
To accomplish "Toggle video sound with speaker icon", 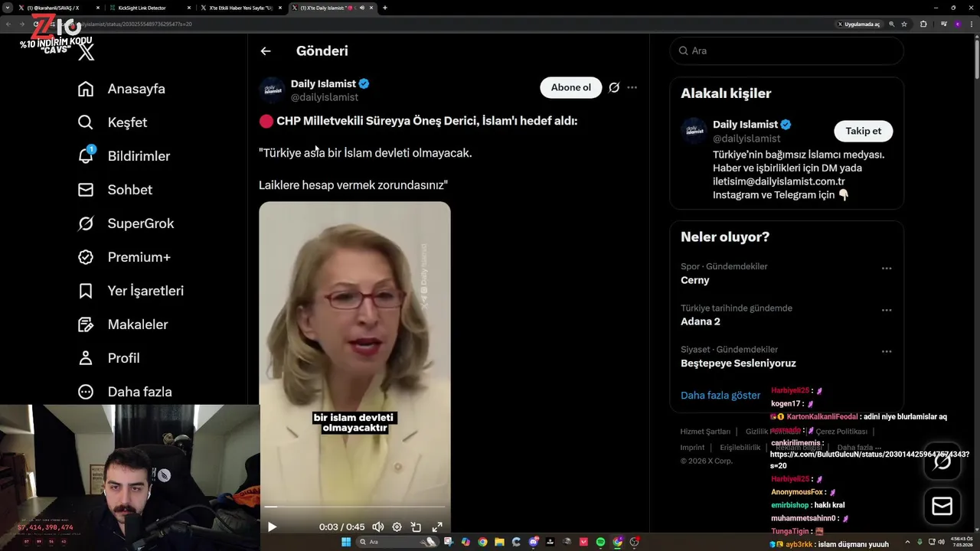I will [x=378, y=527].
